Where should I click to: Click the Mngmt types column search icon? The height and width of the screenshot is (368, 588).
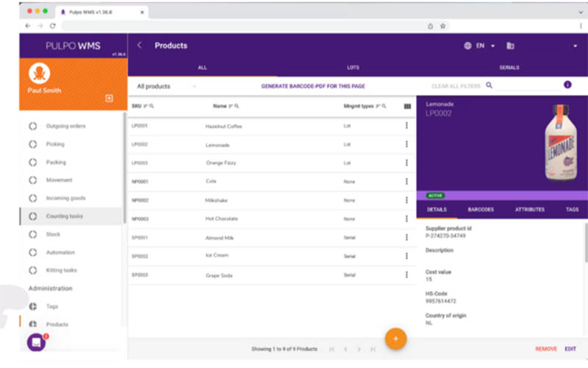pos(384,106)
